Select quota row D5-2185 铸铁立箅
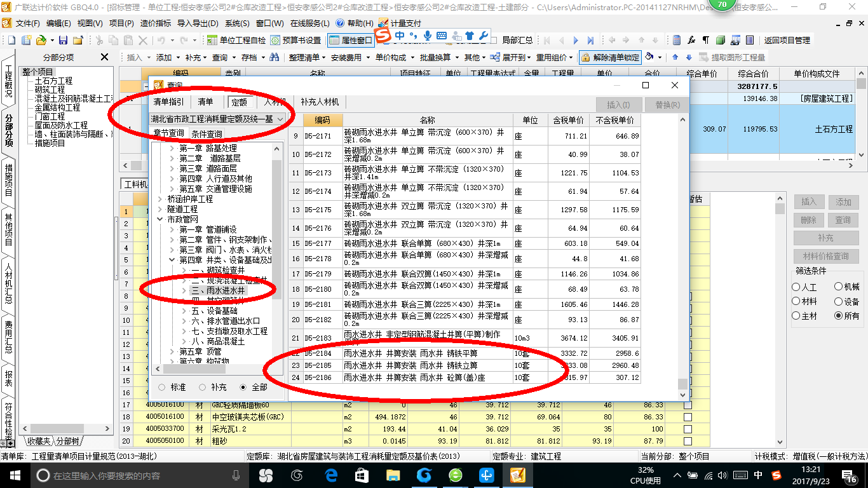 [x=465, y=365]
